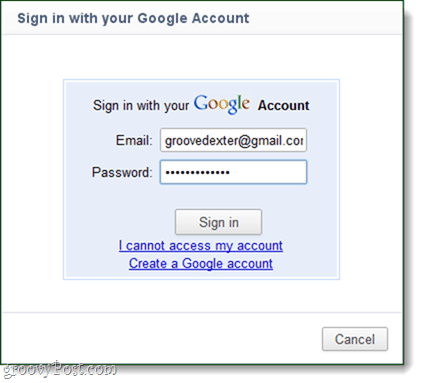Click the word "Google" in the dialog title bar
422x383 pixels.
pos(162,18)
